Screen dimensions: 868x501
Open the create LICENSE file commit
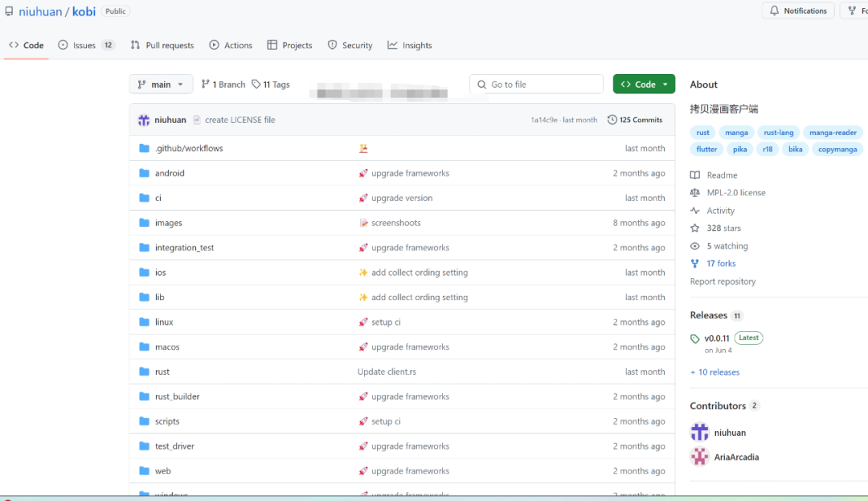240,120
